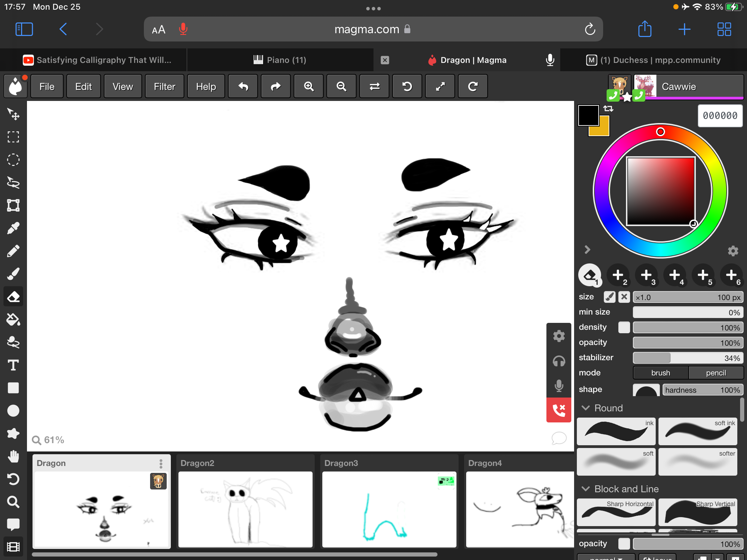Viewport: 747px width, 560px height.
Task: Select the rectangular marquee selection tool
Action: click(x=13, y=137)
